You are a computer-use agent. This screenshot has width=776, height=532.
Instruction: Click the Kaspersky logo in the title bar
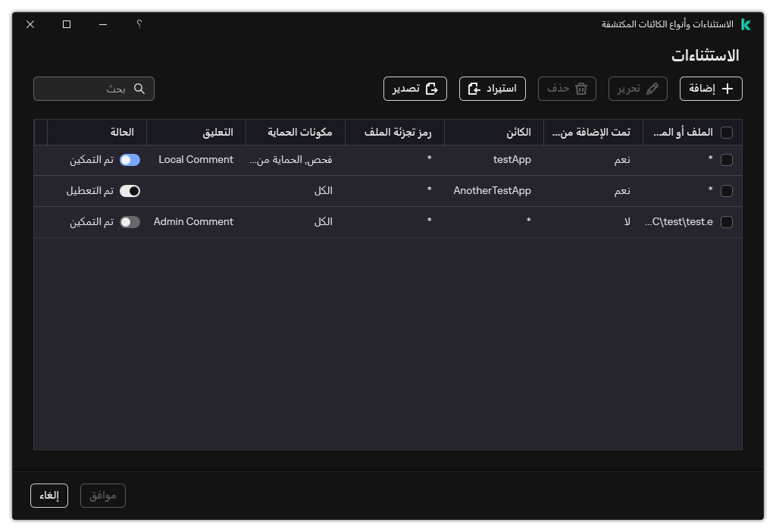point(746,24)
